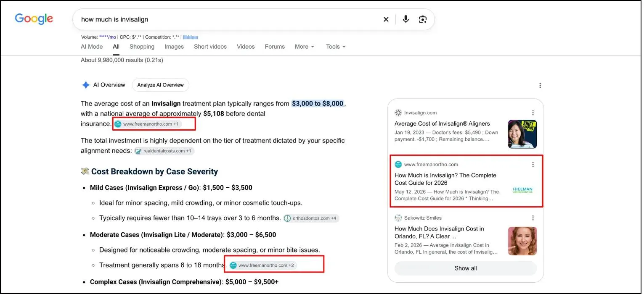Viewport: 644px width, 294px height.
Task: Click the money emoji beside Cost Breakdown
Action: click(x=85, y=171)
